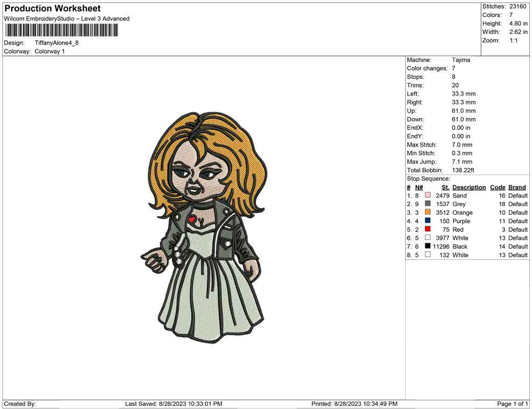Click stitch count '3512' in Orange row
This screenshot has width=532, height=409.
click(x=442, y=213)
